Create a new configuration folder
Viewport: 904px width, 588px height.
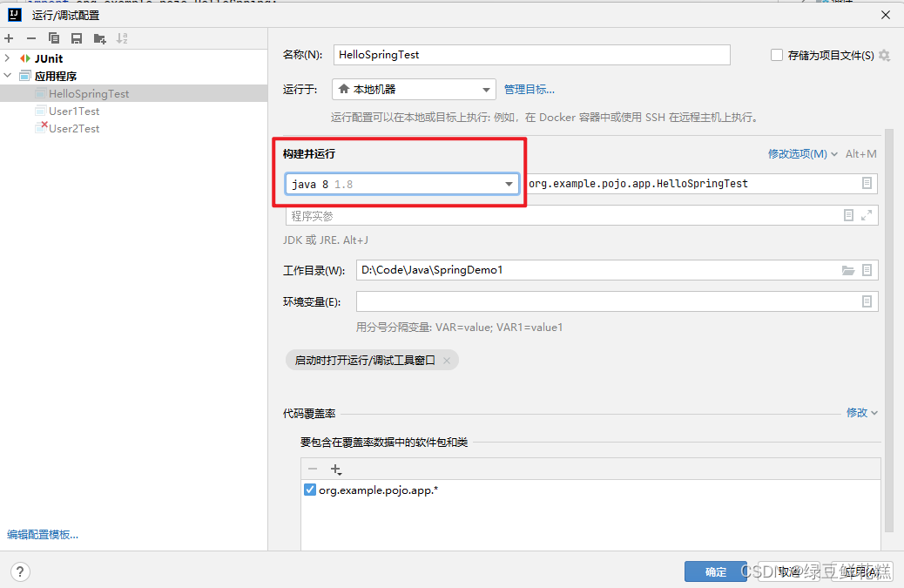[100, 37]
